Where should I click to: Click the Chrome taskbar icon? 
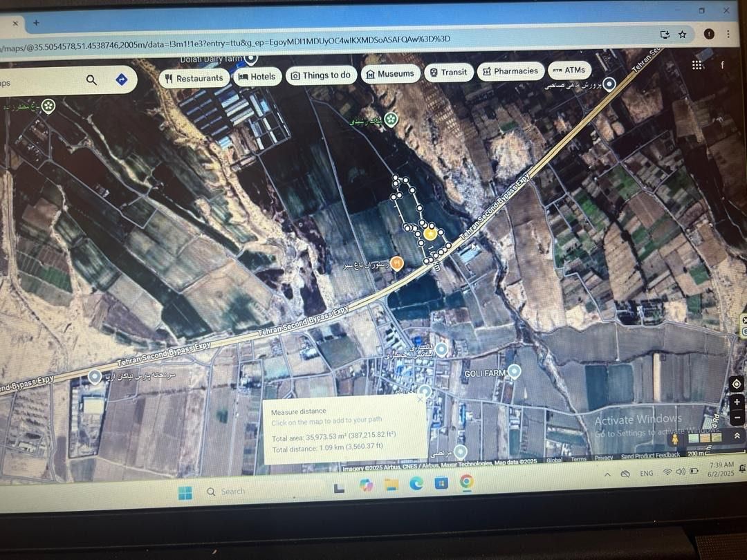tap(467, 482)
